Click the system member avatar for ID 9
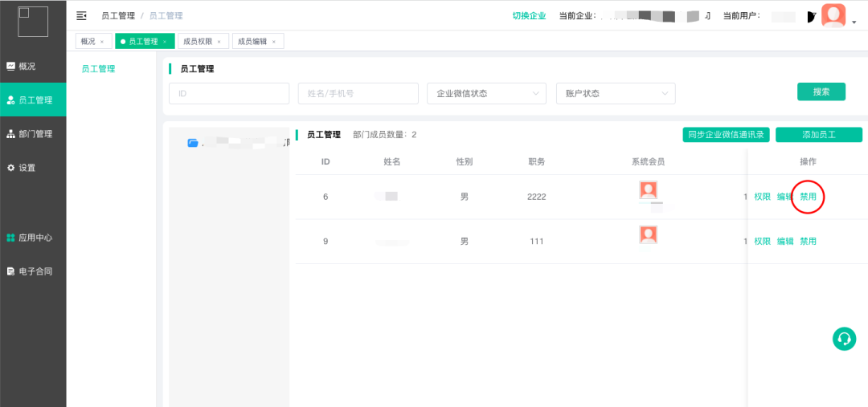The image size is (868, 407). coord(649,235)
